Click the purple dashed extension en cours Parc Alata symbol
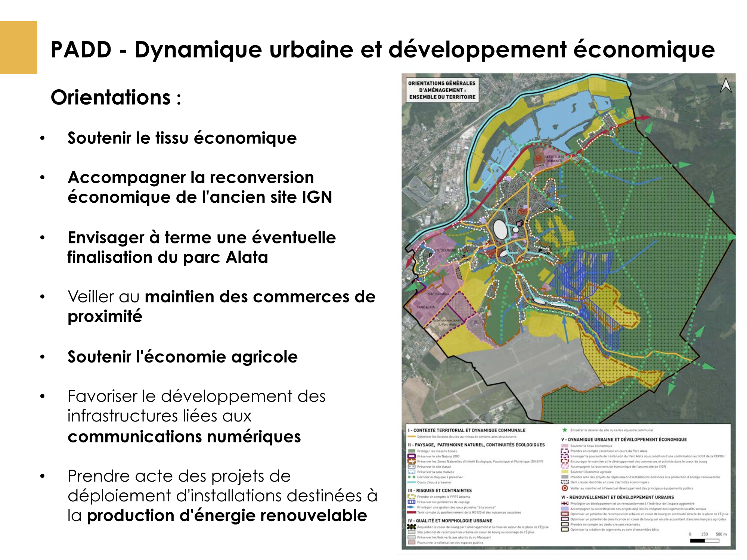The image size is (747, 560). [565, 451]
